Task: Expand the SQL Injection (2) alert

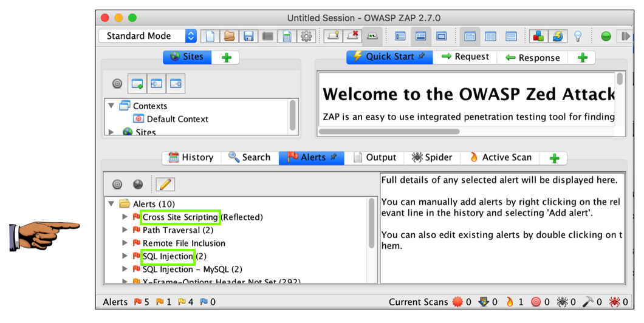Action: [x=125, y=256]
